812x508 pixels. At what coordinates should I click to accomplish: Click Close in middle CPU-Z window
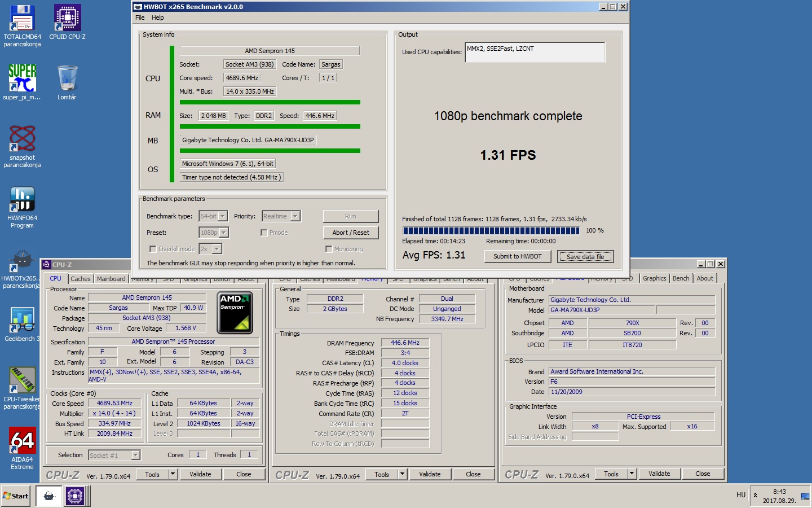[473, 474]
